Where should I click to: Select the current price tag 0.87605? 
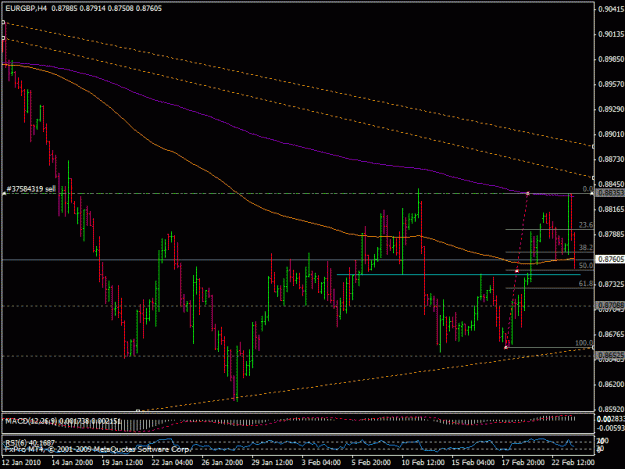[610, 259]
